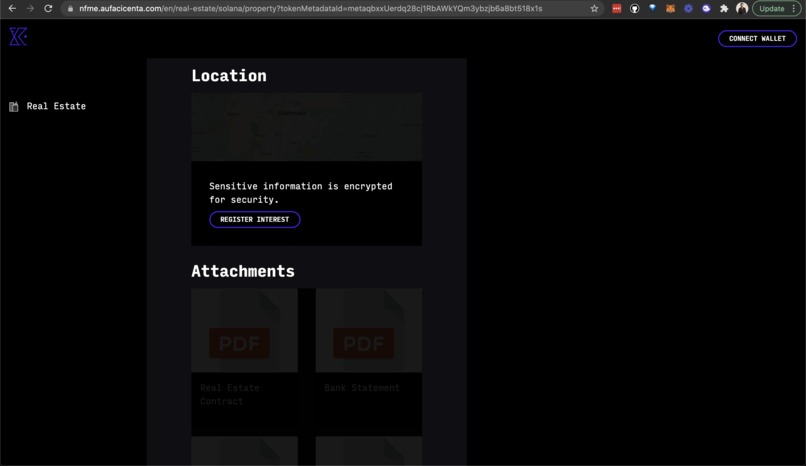Click the Bank Statement label
806x466 pixels.
[x=362, y=388]
